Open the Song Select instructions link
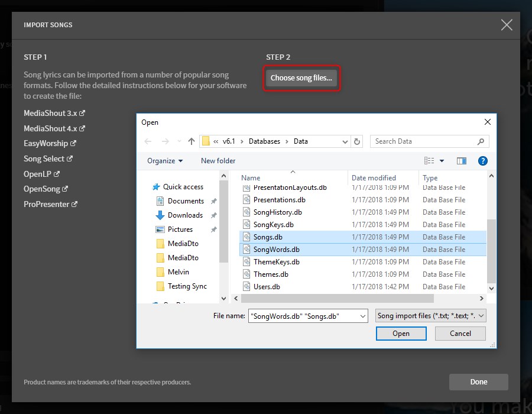The width and height of the screenshot is (532, 414). click(48, 159)
